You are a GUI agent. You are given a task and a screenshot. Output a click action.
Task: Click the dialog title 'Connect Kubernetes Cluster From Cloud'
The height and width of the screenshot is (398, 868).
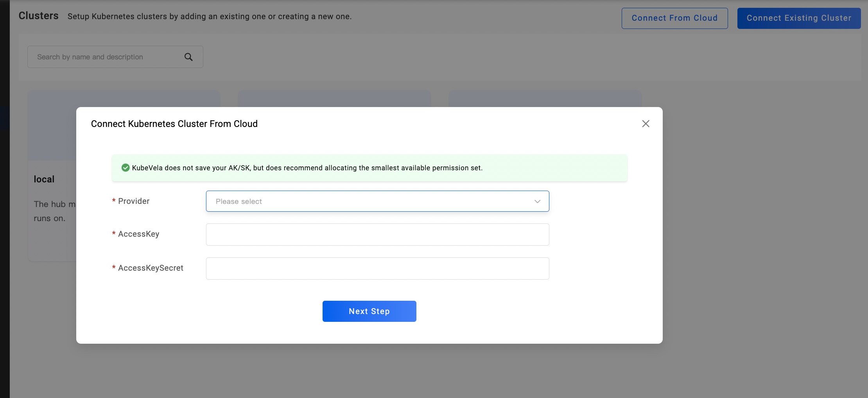[x=174, y=124]
